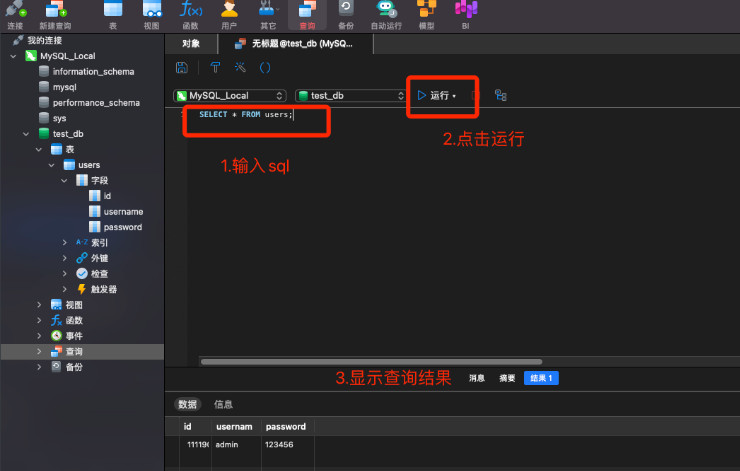Open the View toolbar icon

coord(151,15)
